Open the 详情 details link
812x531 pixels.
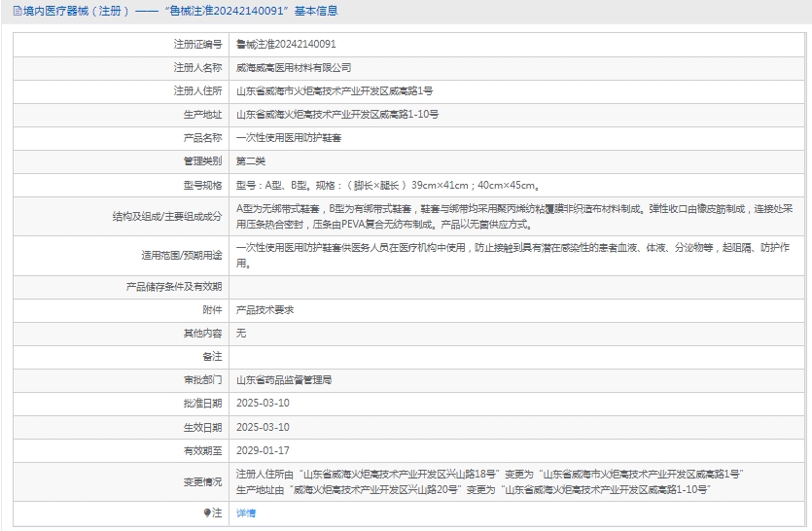(246, 513)
